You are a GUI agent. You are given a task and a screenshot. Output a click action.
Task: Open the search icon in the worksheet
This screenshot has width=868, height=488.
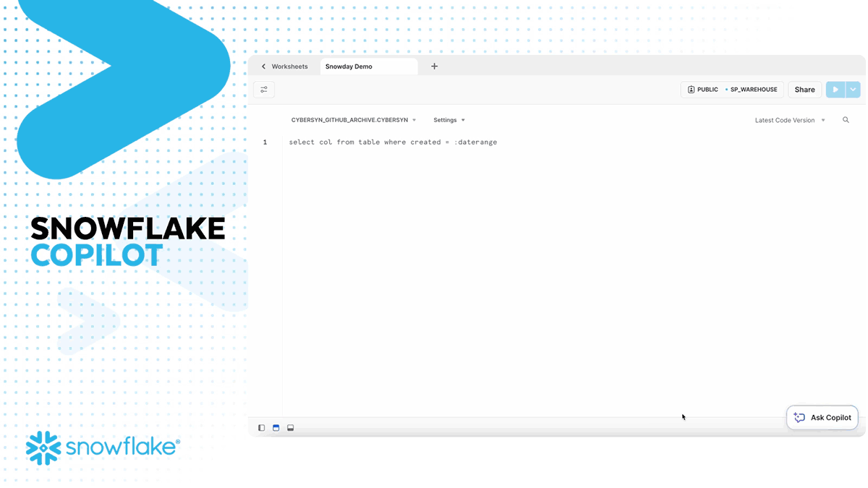pyautogui.click(x=846, y=120)
